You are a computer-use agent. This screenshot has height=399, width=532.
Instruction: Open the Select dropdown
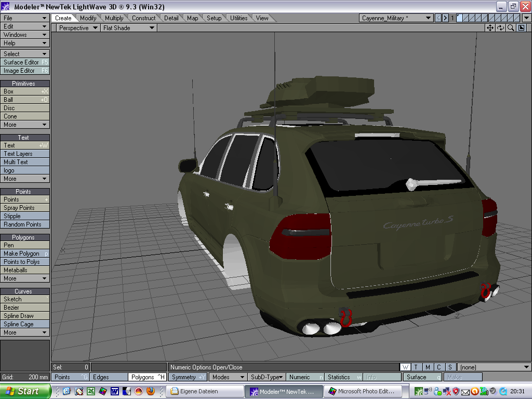coord(25,54)
